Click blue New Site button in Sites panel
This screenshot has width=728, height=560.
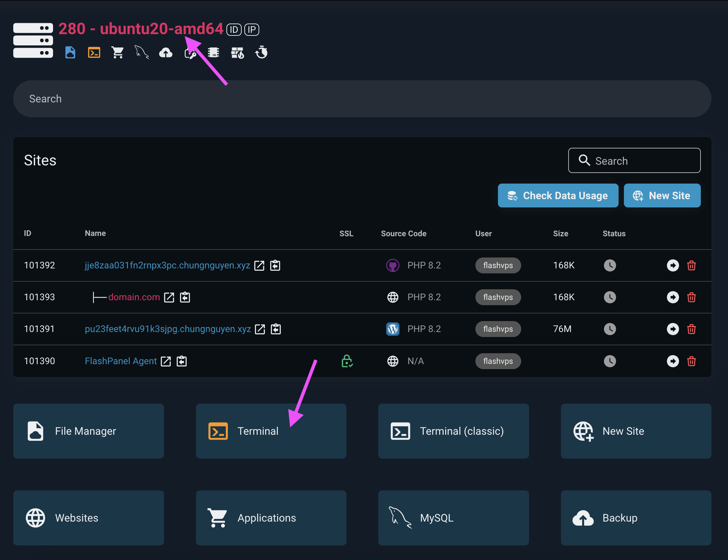click(x=662, y=196)
